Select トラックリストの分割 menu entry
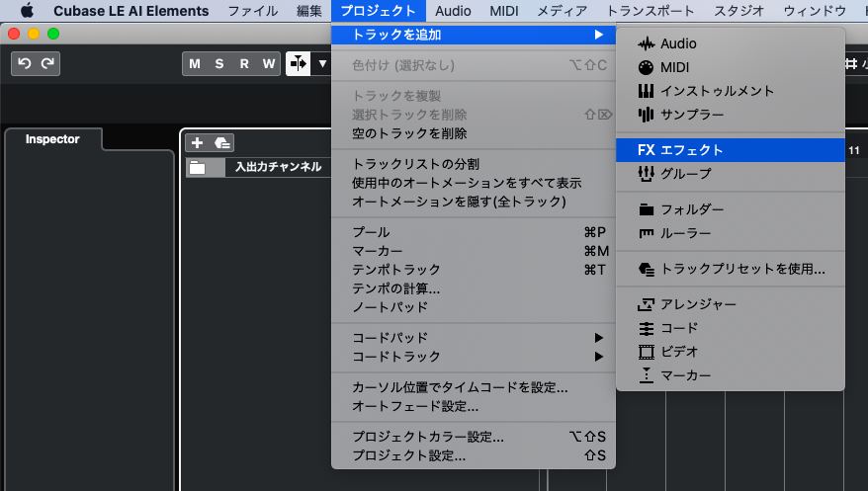The height and width of the screenshot is (491, 868). click(x=474, y=164)
